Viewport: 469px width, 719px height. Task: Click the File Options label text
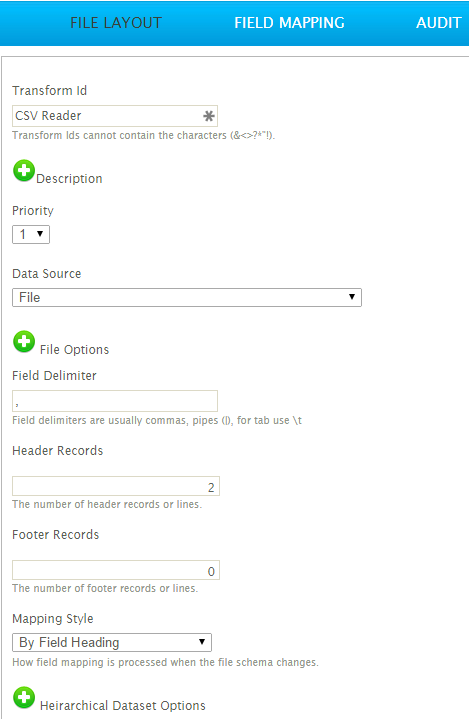[x=74, y=349]
